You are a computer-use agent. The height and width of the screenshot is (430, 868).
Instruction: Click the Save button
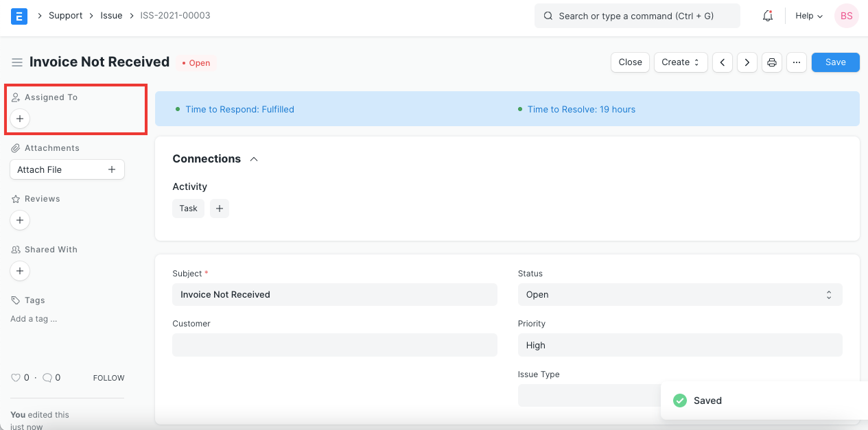coord(835,62)
